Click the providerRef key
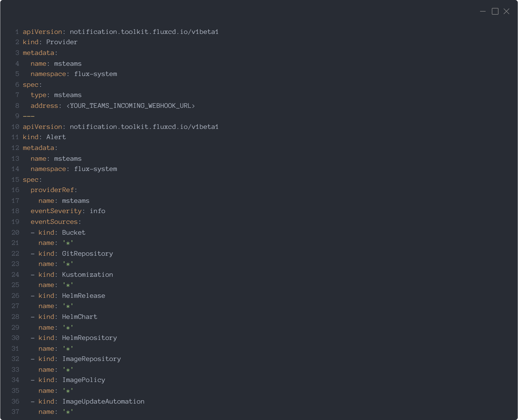Image resolution: width=518 pixels, height=420 pixels. pyautogui.click(x=52, y=190)
